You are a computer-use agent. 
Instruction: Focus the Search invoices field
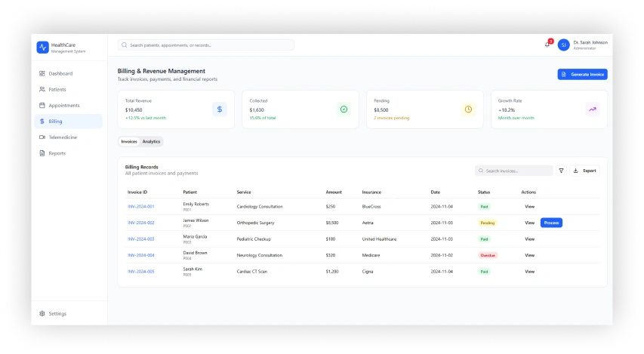click(x=517, y=171)
